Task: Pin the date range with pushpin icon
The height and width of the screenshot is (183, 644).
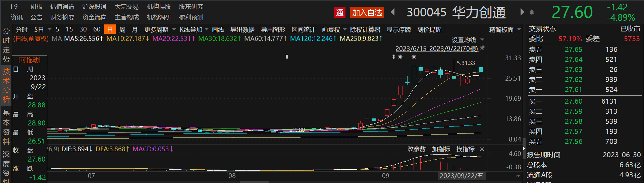Action: [x=483, y=48]
